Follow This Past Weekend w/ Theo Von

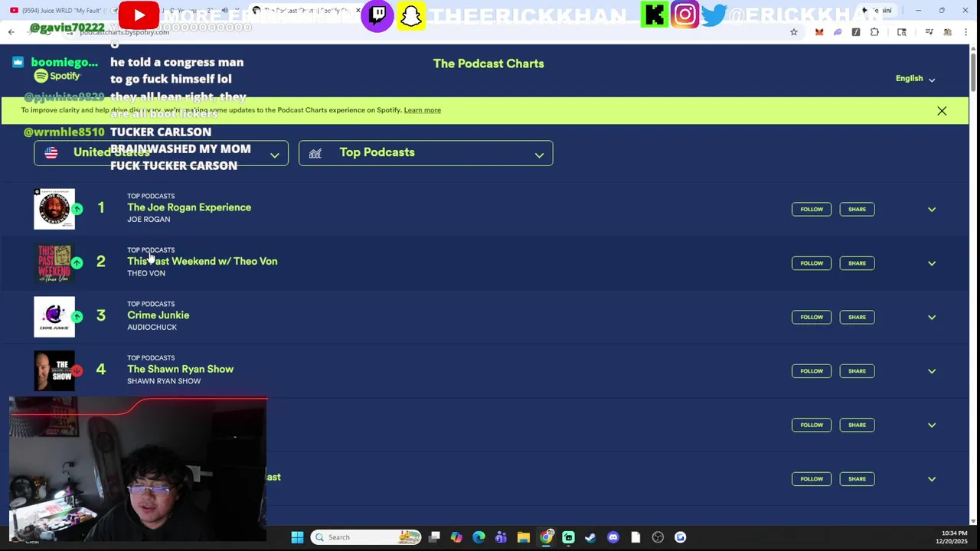click(812, 263)
